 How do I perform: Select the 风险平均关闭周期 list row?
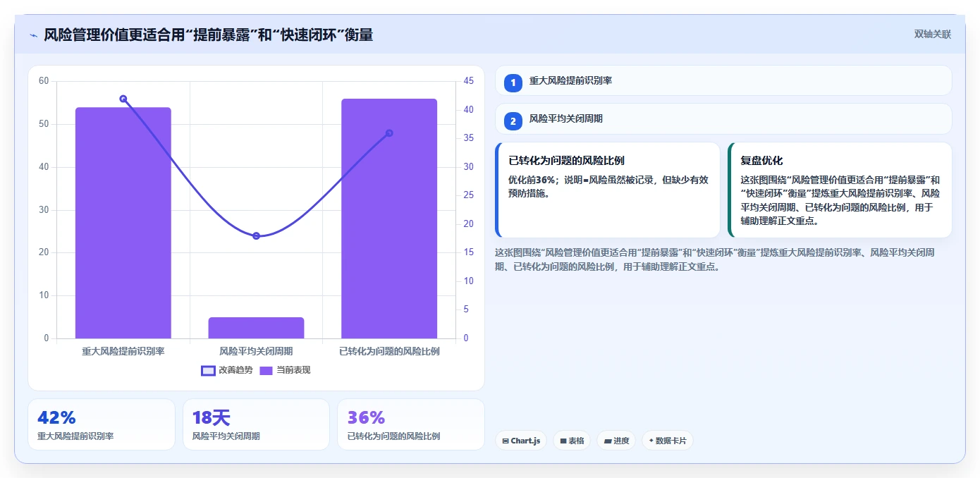click(x=723, y=119)
